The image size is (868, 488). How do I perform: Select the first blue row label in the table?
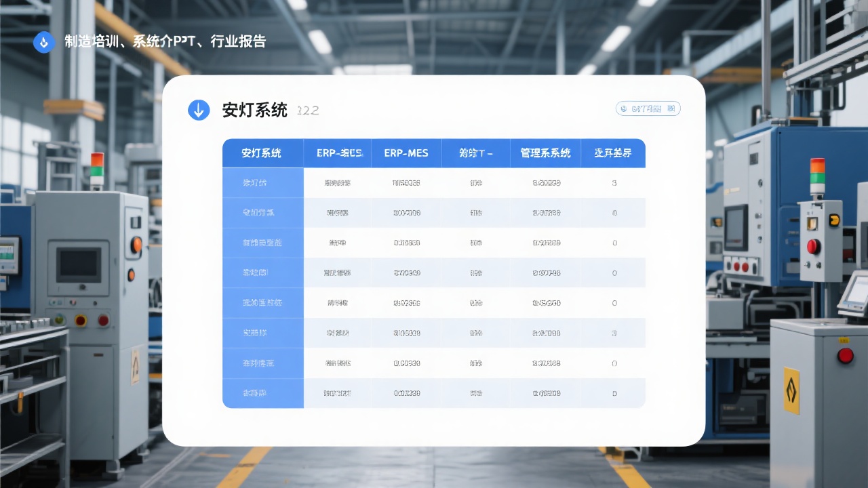point(262,182)
